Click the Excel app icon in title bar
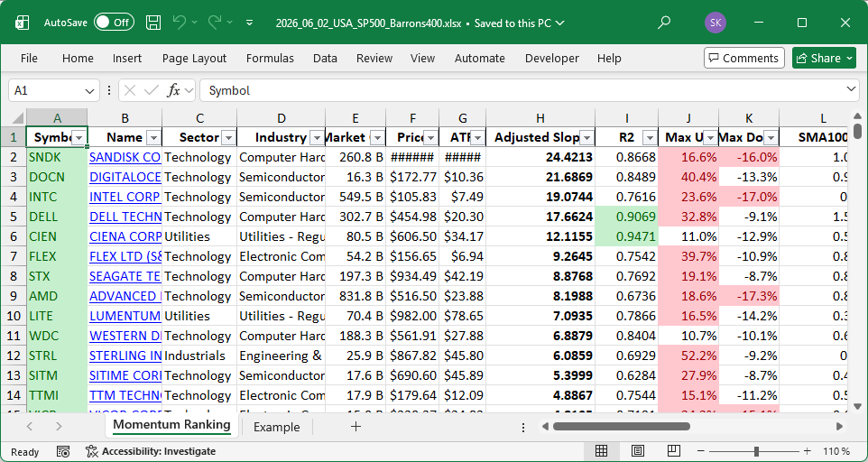The height and width of the screenshot is (462, 868). coord(23,23)
